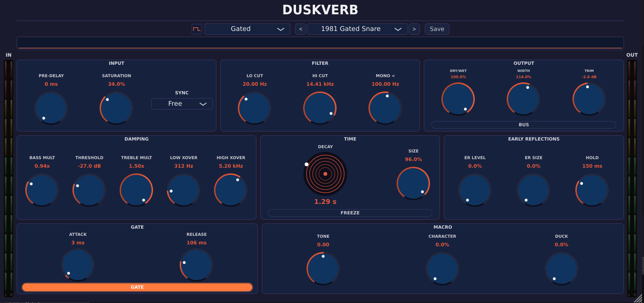Image resolution: width=644 pixels, height=303 pixels.
Task: Click the 100.0% dry/wet value
Action: click(x=458, y=77)
